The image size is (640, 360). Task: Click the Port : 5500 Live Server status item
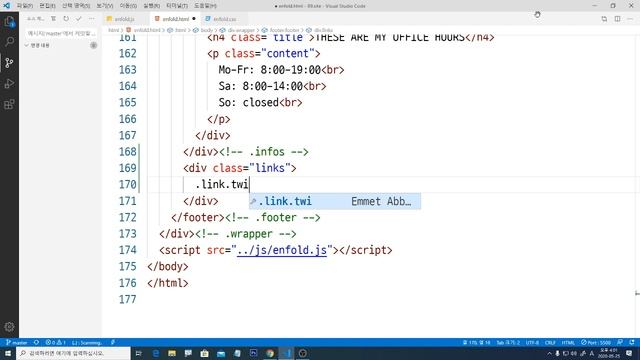click(x=596, y=342)
